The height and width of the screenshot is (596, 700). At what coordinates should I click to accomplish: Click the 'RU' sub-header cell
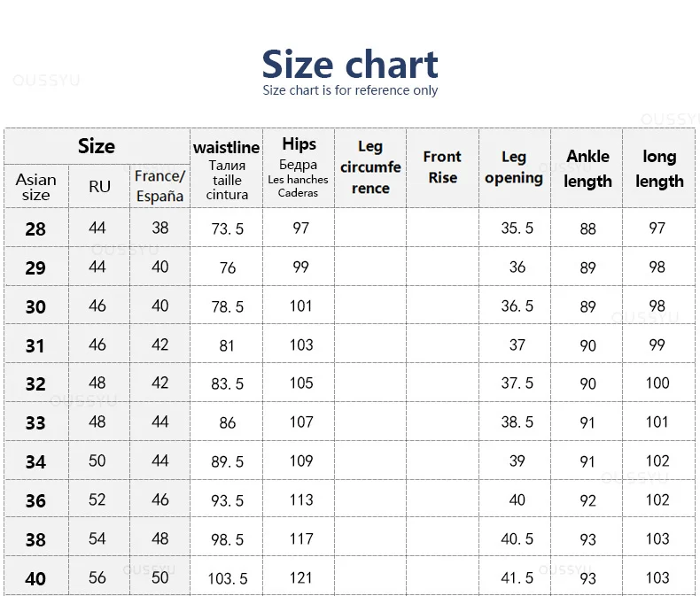coord(99,187)
